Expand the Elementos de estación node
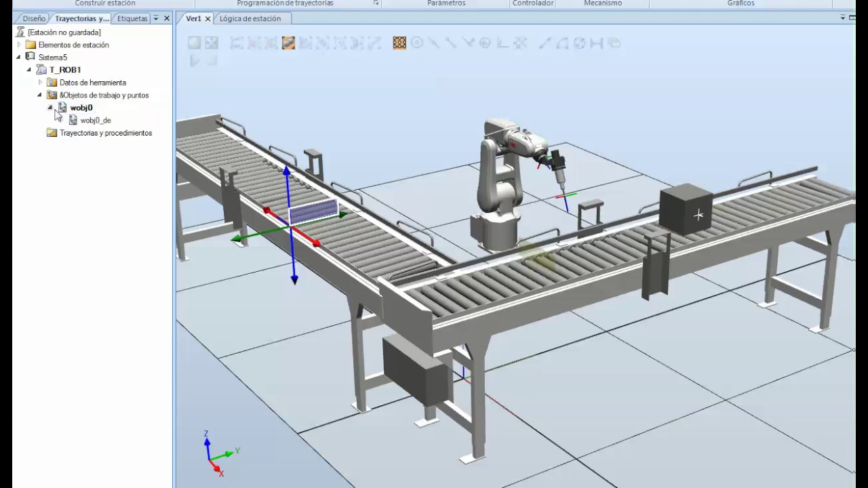This screenshot has height=488, width=868. coord(19,45)
